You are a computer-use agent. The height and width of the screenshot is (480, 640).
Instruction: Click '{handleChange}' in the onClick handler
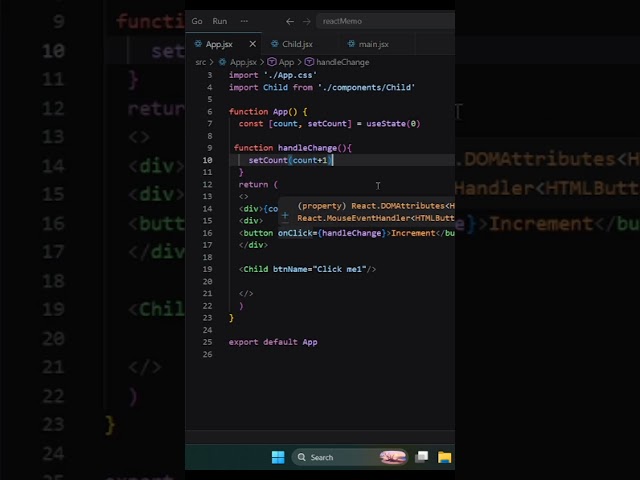352,233
